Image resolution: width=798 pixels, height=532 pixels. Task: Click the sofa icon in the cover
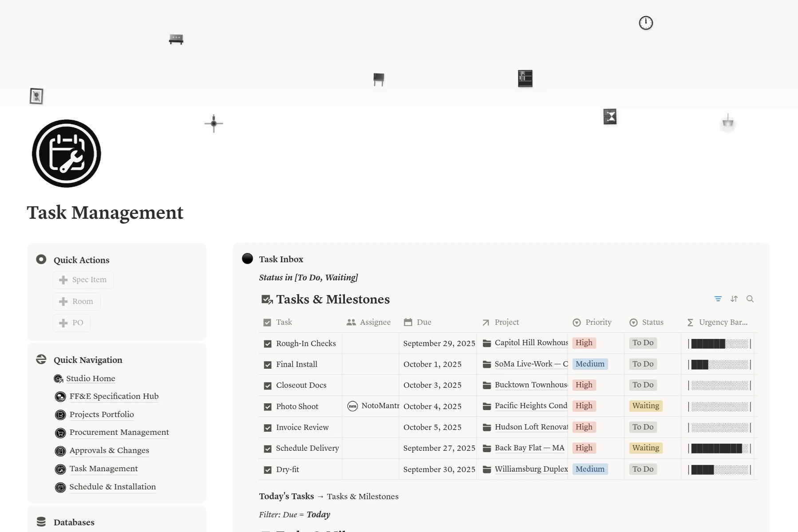[176, 39]
